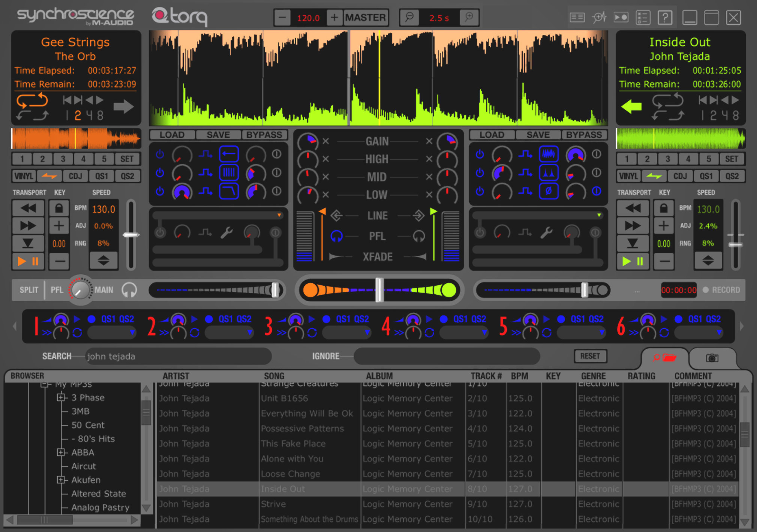The image size is (757, 532).
Task: Select CDJ mode on right deck
Action: coord(680,176)
